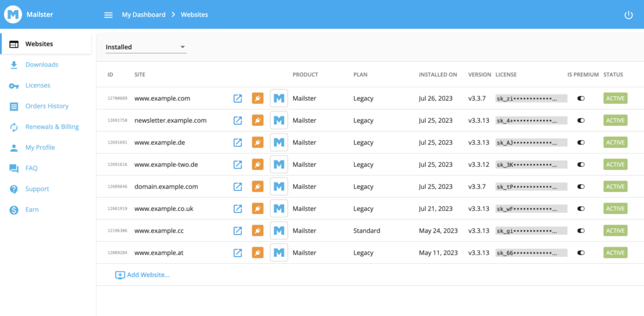The image size is (644, 316).
Task: Open the hamburger menu icon
Action: point(109,15)
